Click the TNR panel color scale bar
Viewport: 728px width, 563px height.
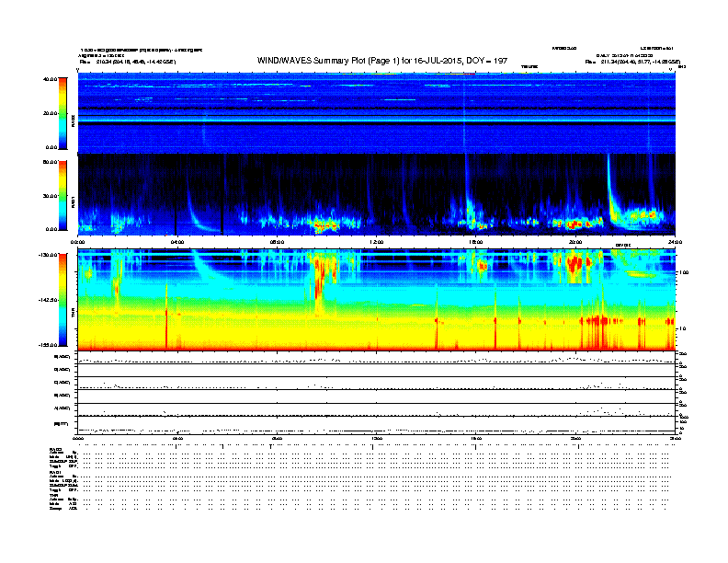63,300
